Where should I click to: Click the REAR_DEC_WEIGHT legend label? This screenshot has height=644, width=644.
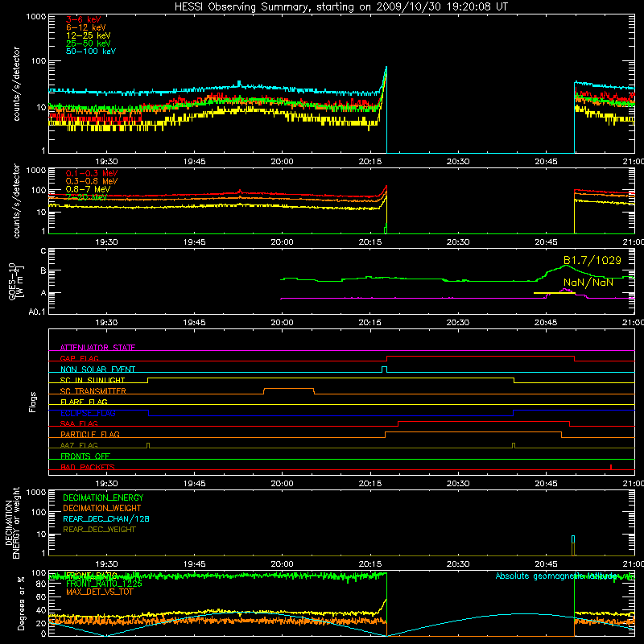click(x=99, y=530)
